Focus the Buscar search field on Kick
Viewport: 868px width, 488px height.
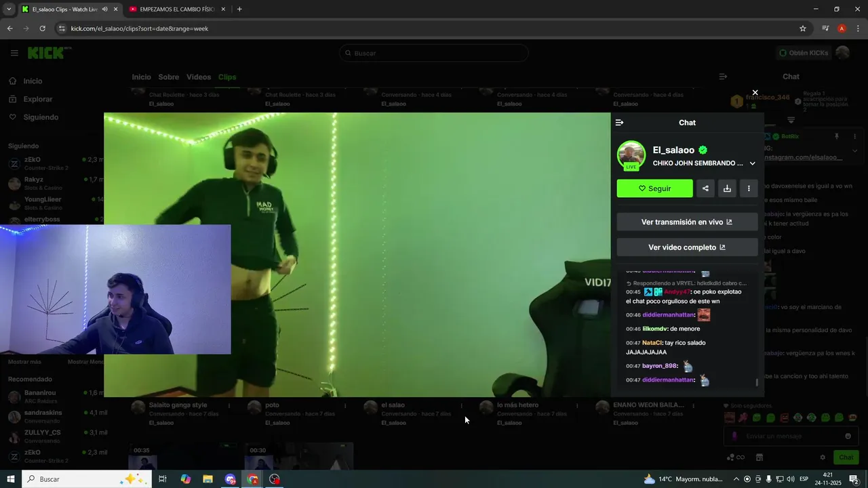click(434, 53)
